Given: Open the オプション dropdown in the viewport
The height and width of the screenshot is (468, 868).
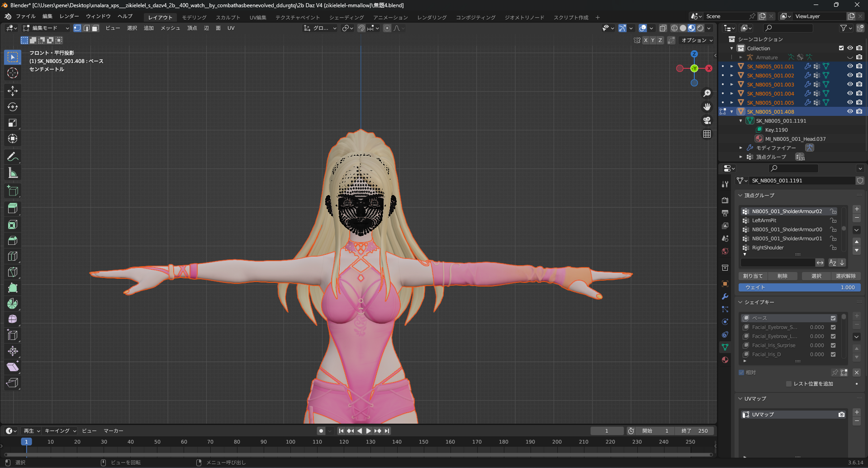Looking at the screenshot, I should 697,40.
